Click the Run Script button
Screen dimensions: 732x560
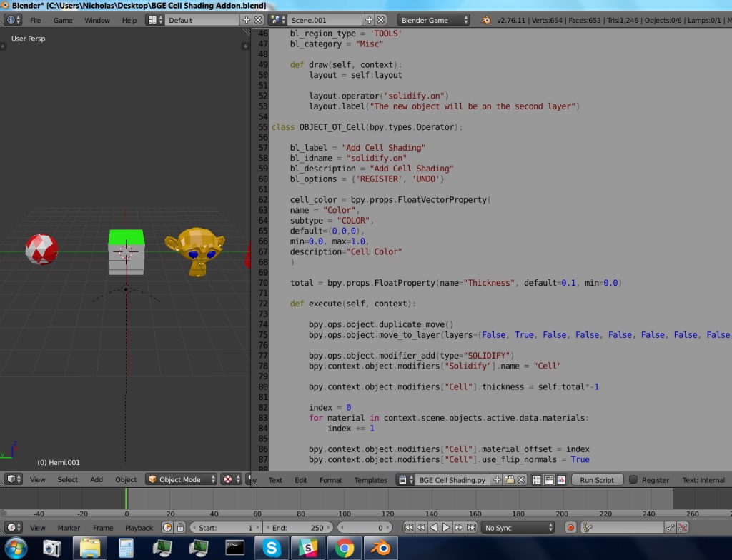pos(597,480)
